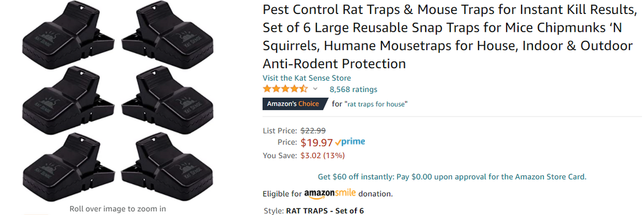The image size is (644, 215).
Task: Open Amazon Store Card $60 off offer
Action: [x=452, y=176]
